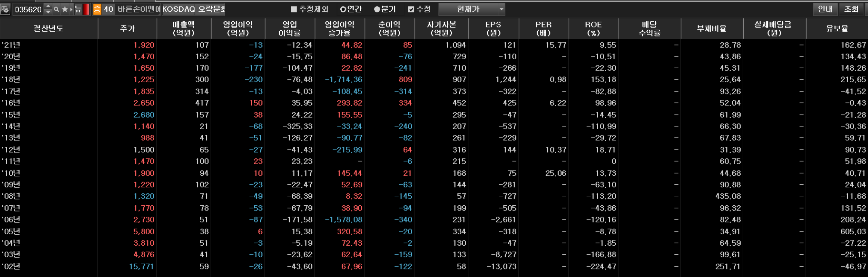Decrement stock code with down stepper arrow
The width and height of the screenshot is (868, 277).
pyautogui.click(x=48, y=12)
